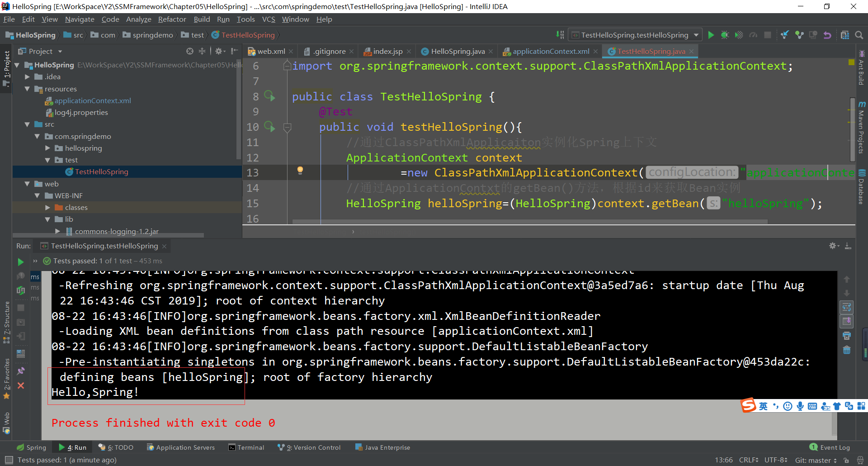The height and width of the screenshot is (466, 868).
Task: Toggle Sogou English/Chinese mode indicator
Action: (763, 406)
